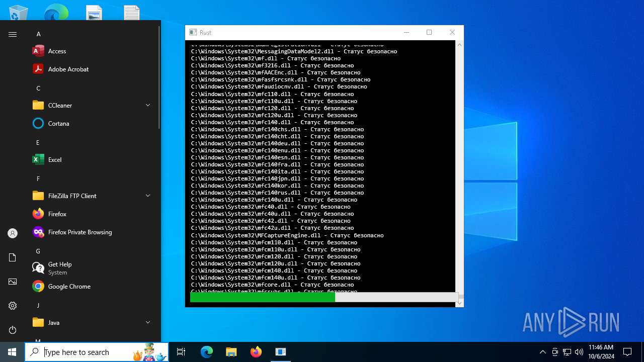Click the Rust console scroll up arrow
Image resolution: width=644 pixels, height=362 pixels.
point(459,45)
